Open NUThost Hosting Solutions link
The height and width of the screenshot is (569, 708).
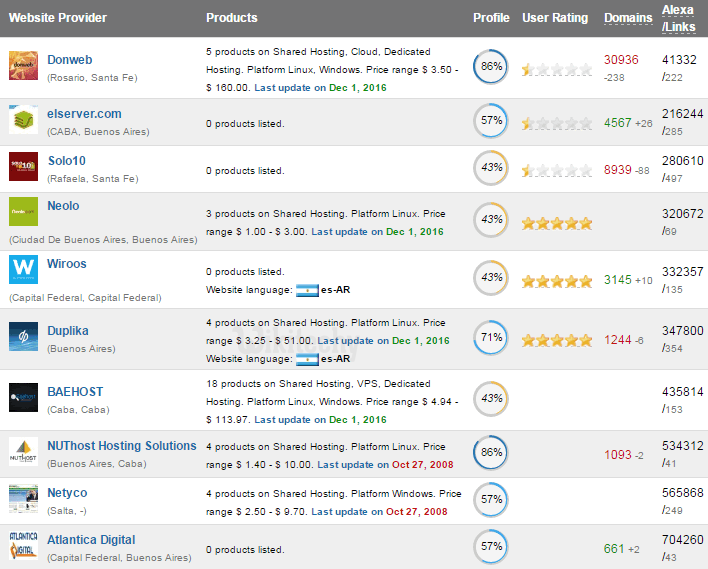[122, 446]
